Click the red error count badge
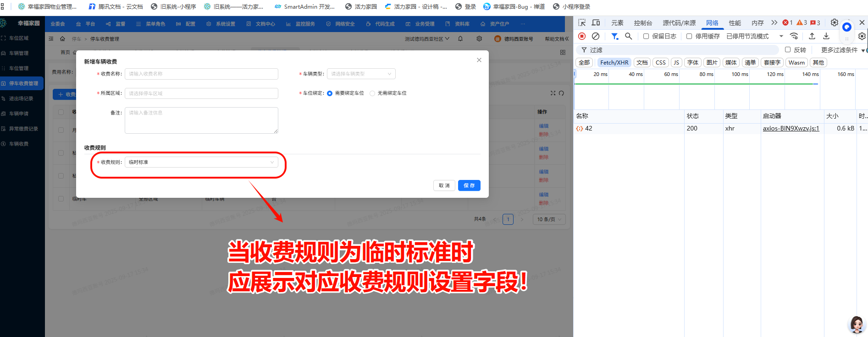The height and width of the screenshot is (337, 868). pyautogui.click(x=788, y=22)
